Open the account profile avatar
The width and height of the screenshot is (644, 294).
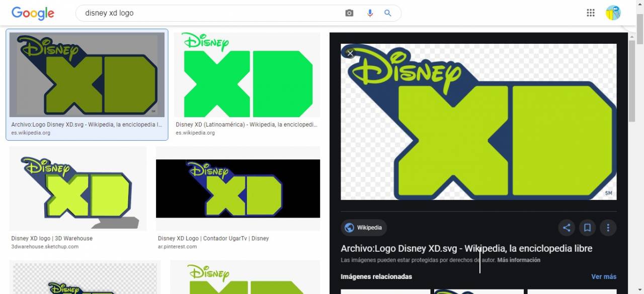pyautogui.click(x=613, y=13)
